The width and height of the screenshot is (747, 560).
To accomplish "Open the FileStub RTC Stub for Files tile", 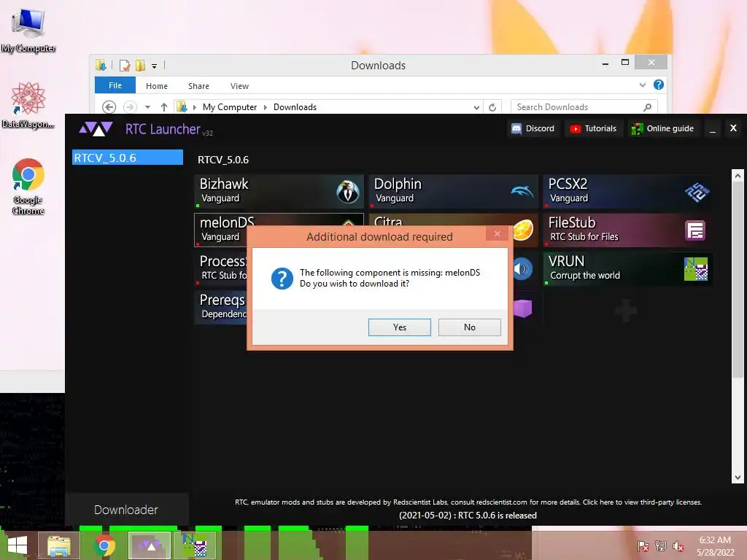I will pyautogui.click(x=627, y=230).
